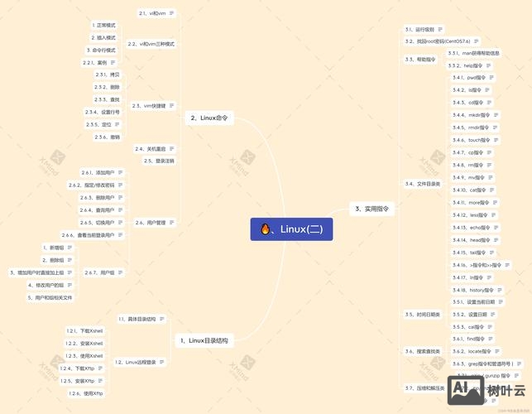
Task: Select the '2、Linux命令' main topic
Action: [209, 118]
